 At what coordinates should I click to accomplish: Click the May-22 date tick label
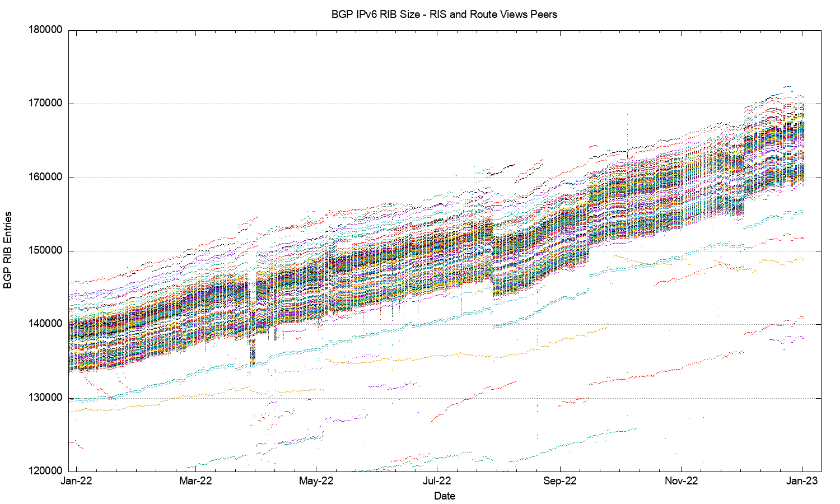(316, 481)
